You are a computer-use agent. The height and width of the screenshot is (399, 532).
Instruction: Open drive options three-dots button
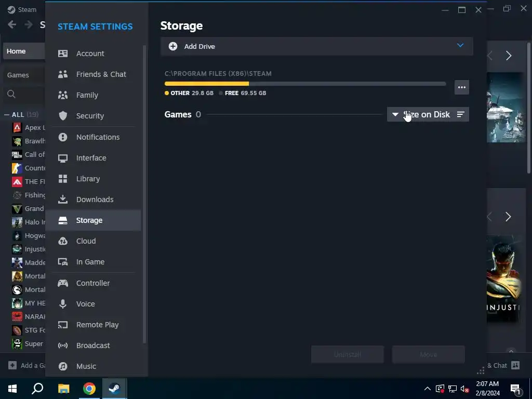tap(462, 87)
